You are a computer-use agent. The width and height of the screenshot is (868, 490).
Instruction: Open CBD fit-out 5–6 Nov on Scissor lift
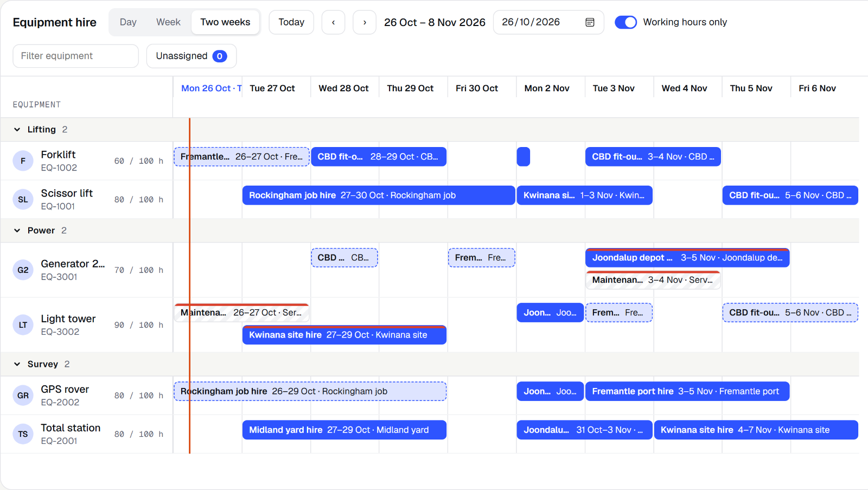[x=790, y=195]
